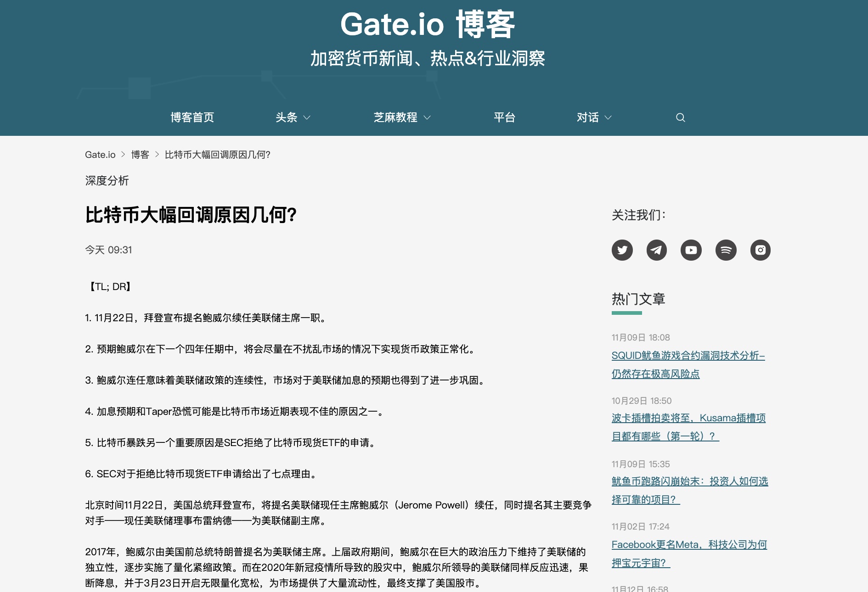Click the 11月09日 18:08 date text
Viewport: 868px width, 592px height.
[x=641, y=337]
